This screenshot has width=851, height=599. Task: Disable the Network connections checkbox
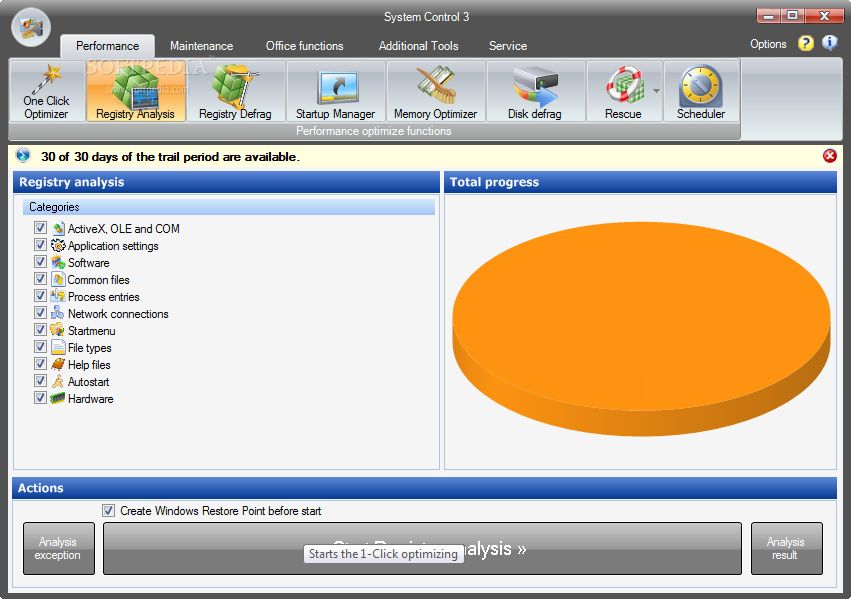click(40, 313)
